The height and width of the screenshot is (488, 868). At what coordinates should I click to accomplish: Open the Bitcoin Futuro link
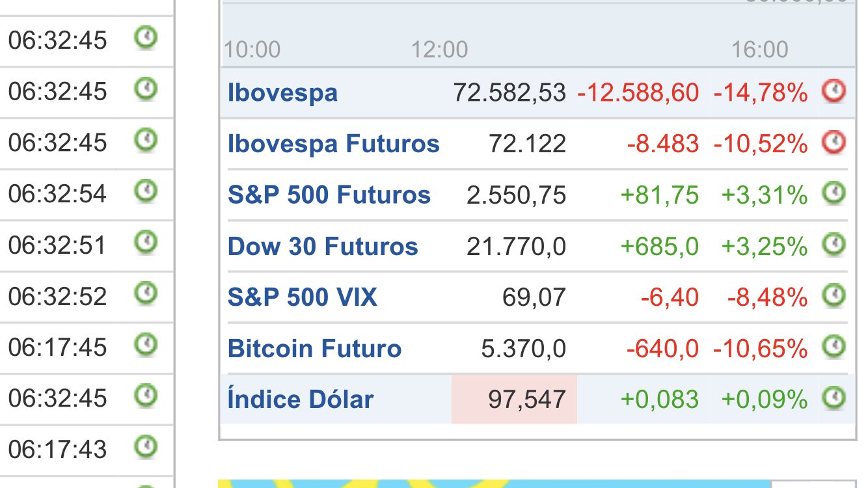tap(314, 349)
